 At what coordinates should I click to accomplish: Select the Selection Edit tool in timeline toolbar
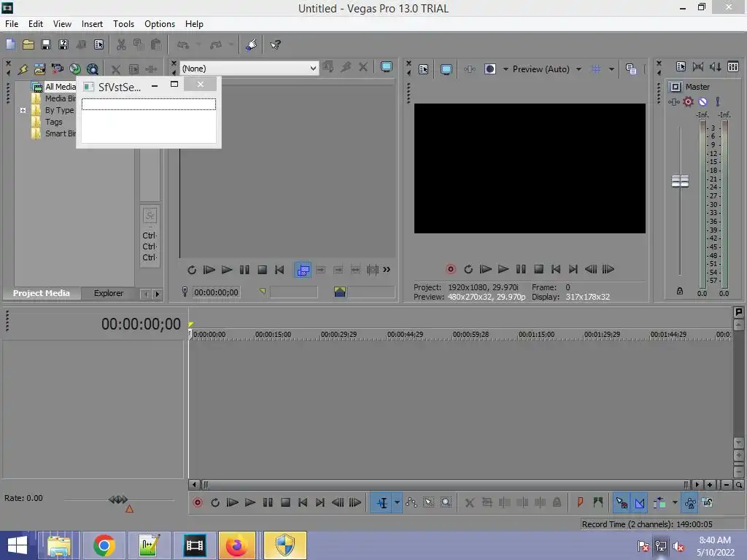coord(429,502)
